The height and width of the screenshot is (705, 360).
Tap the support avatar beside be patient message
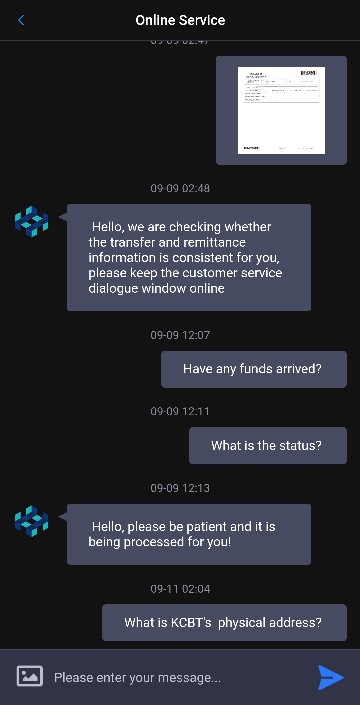31,521
